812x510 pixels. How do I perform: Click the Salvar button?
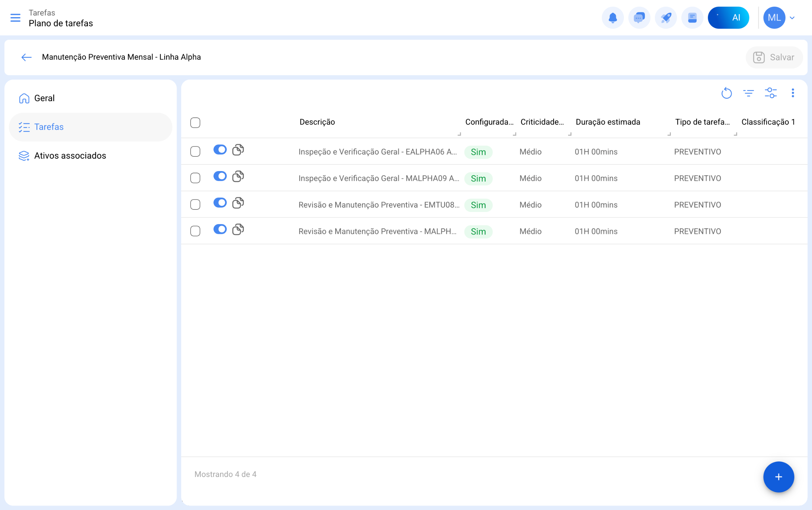tap(774, 57)
